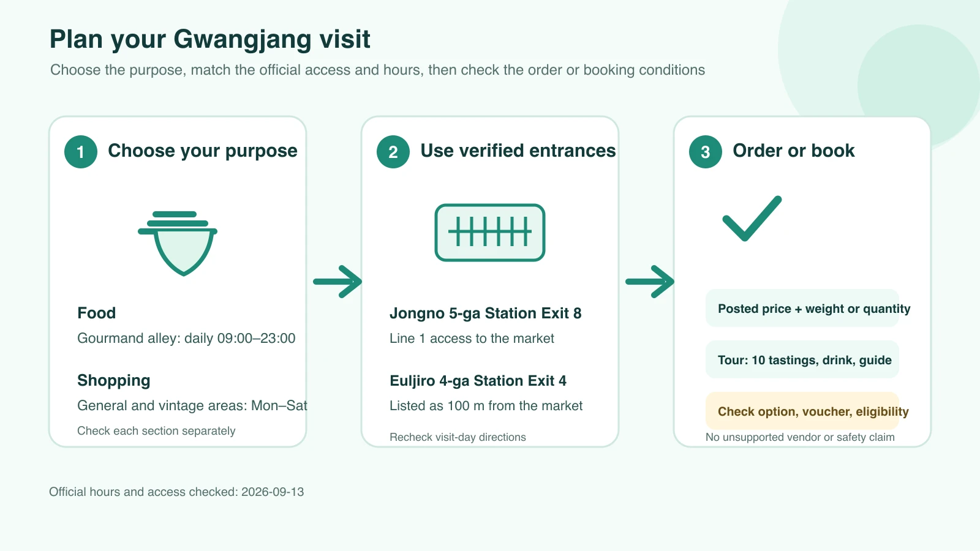Click the Shopping purpose label
This screenshot has height=551, width=980.
point(113,380)
